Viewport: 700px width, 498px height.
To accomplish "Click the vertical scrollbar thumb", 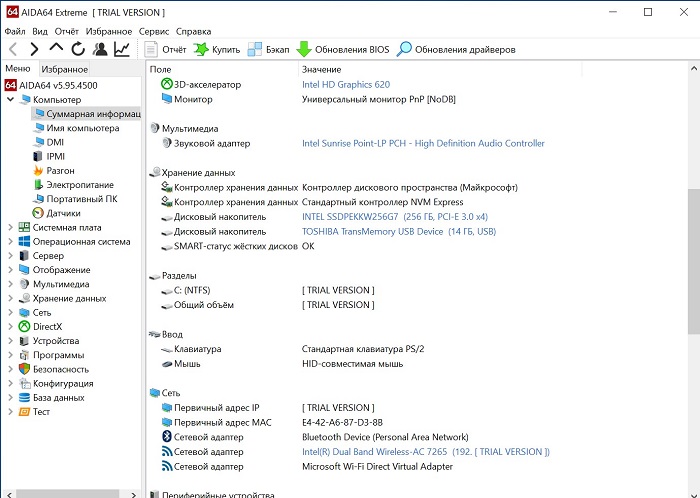I will pyautogui.click(x=694, y=261).
